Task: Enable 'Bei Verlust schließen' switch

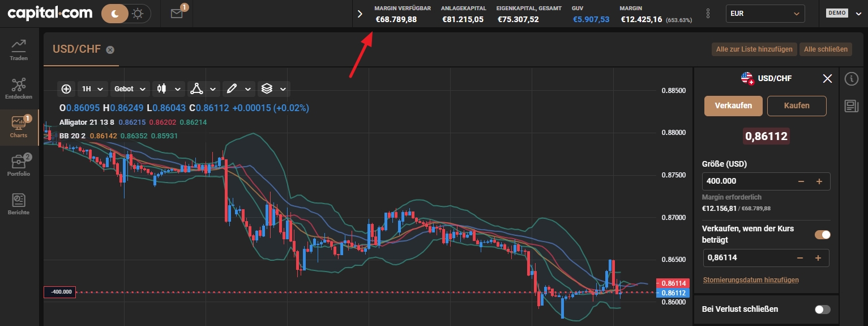Action: pos(822,310)
